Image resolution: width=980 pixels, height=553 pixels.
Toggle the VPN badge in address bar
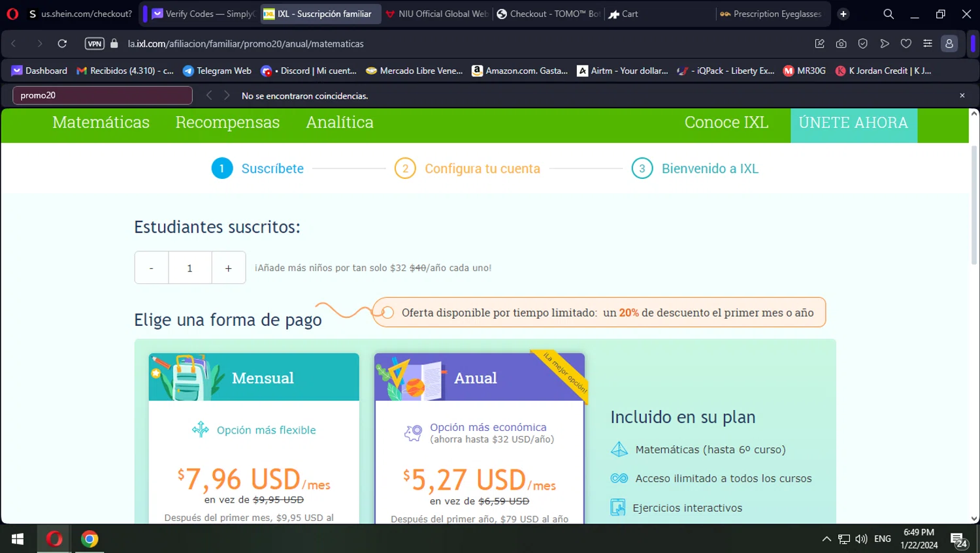tap(95, 44)
